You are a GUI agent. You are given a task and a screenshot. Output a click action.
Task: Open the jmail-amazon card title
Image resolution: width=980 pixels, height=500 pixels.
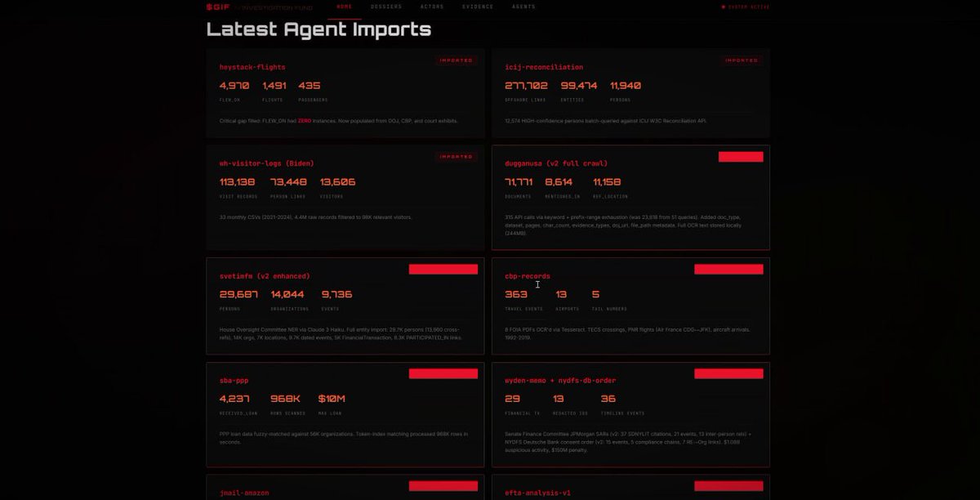[244, 493]
